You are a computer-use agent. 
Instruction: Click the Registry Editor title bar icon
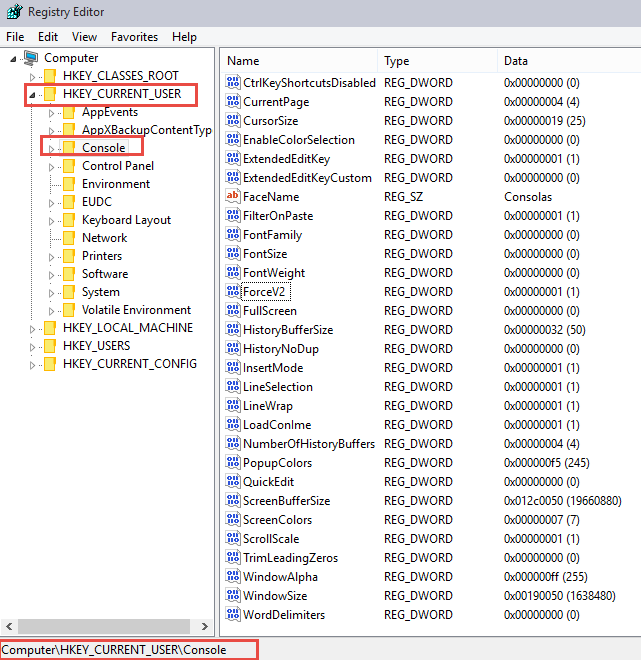pos(14,11)
